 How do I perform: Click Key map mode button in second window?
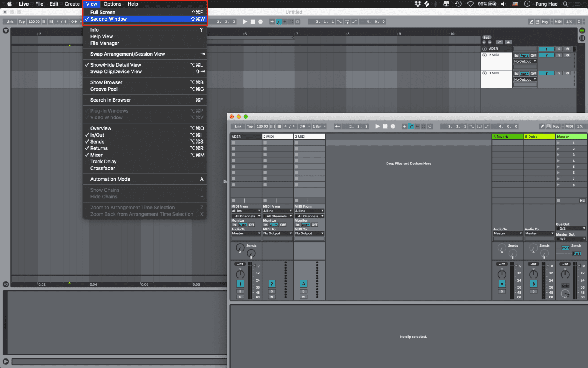tap(556, 126)
